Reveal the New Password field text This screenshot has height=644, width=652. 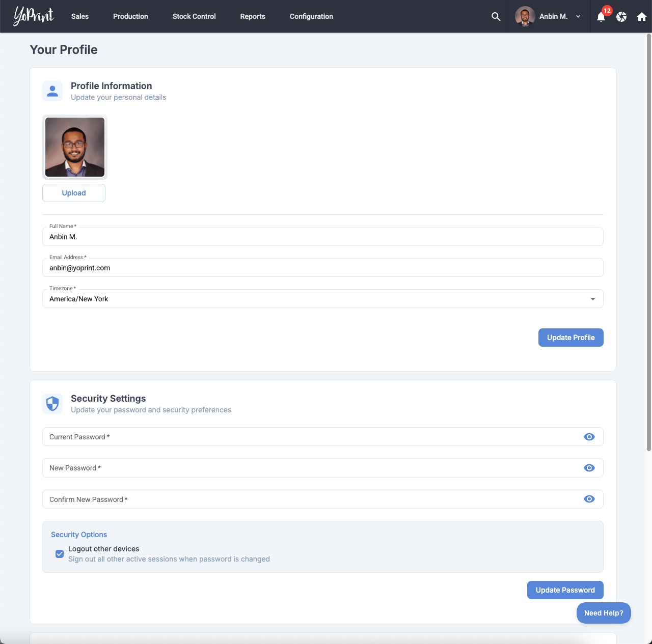coord(589,468)
